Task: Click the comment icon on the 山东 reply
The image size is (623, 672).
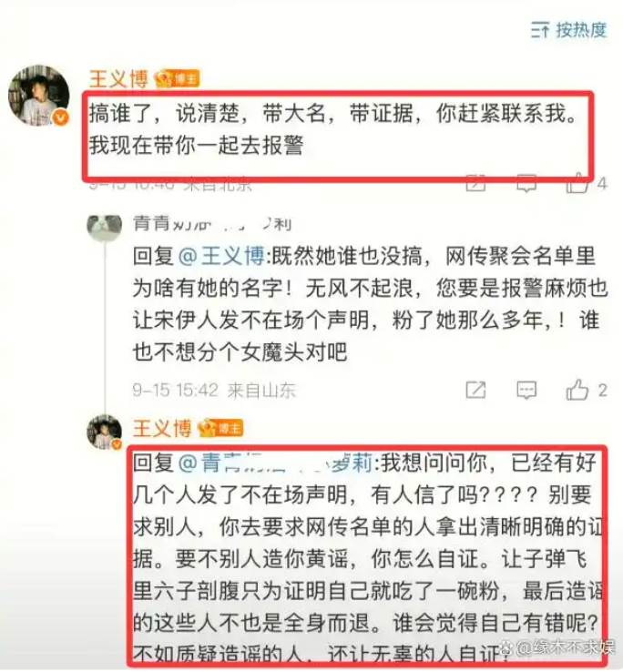Action: (x=526, y=390)
